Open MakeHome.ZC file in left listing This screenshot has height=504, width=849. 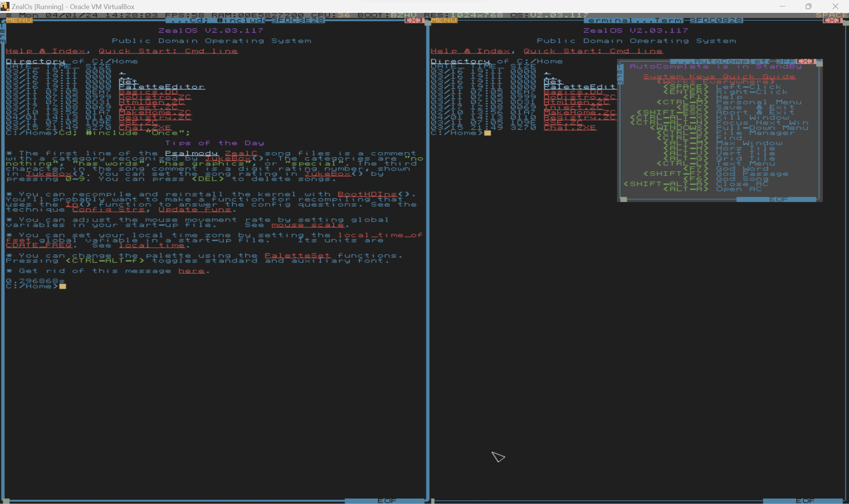(155, 113)
